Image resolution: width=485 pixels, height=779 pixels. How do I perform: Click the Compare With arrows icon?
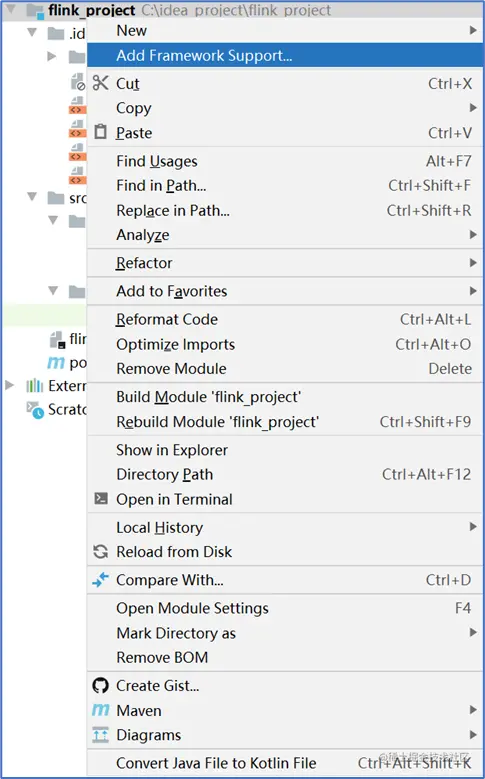pyautogui.click(x=100, y=579)
